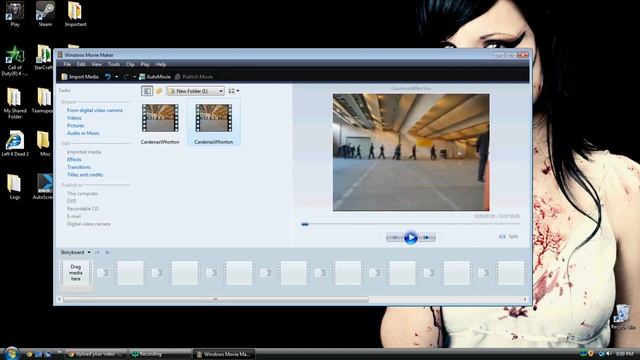Undo the last action with the Undo arrow

click(108, 77)
